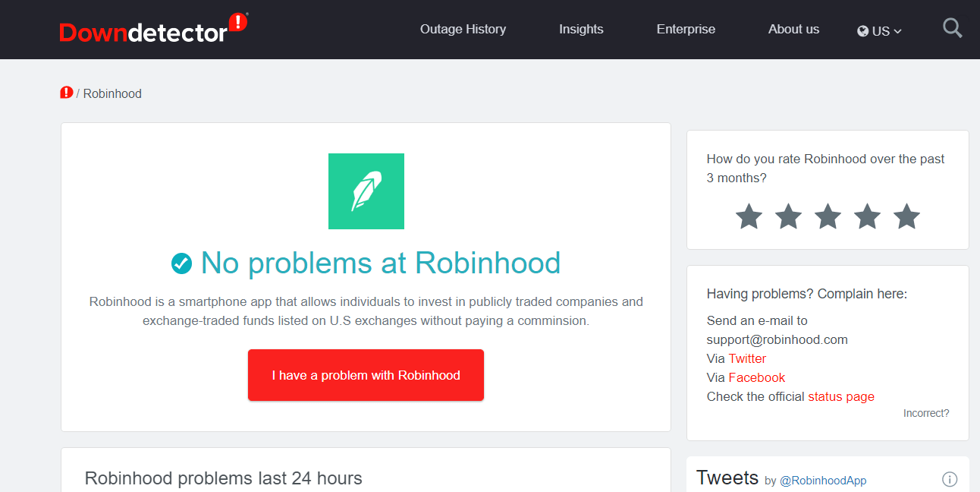Open the official status page link
The image size is (980, 492).
pos(841,396)
